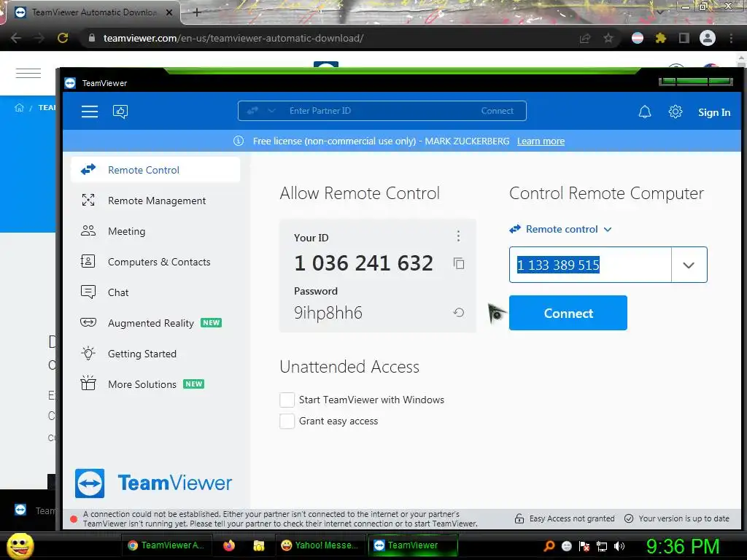
Task: Click Connect in the top bar
Action: (497, 111)
